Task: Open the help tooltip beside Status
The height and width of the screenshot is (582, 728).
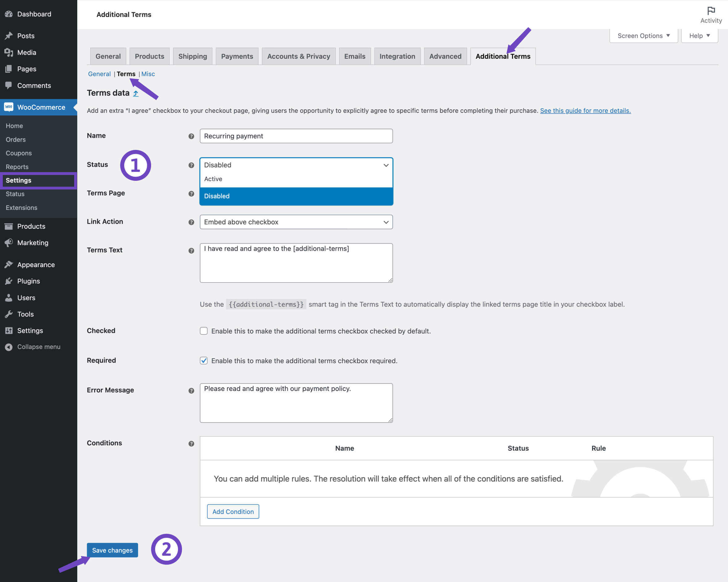Action: (192, 165)
